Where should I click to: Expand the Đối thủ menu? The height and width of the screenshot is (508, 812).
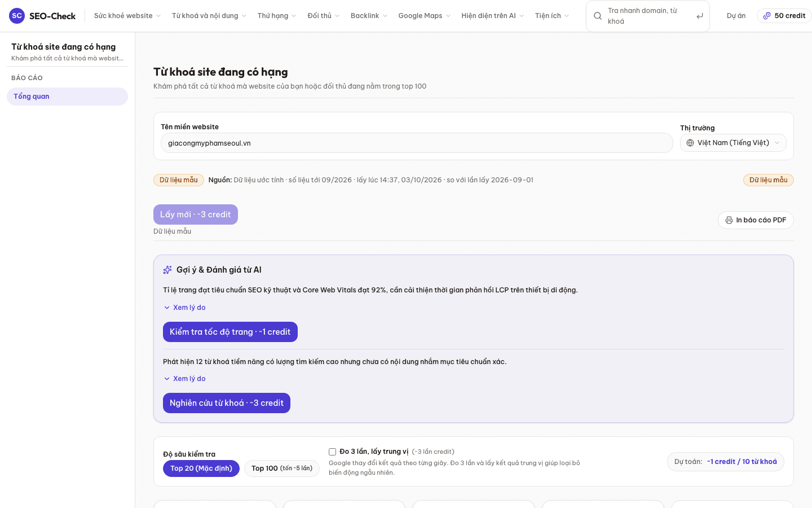point(324,16)
